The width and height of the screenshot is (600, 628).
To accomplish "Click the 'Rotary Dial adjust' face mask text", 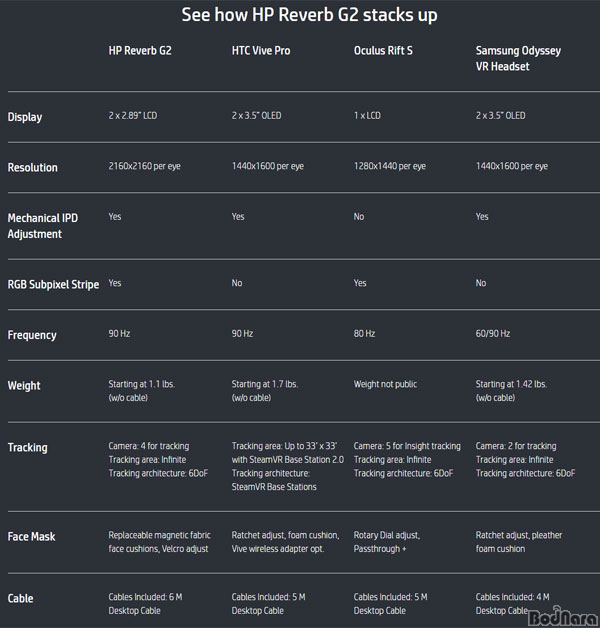I will coord(387,535).
